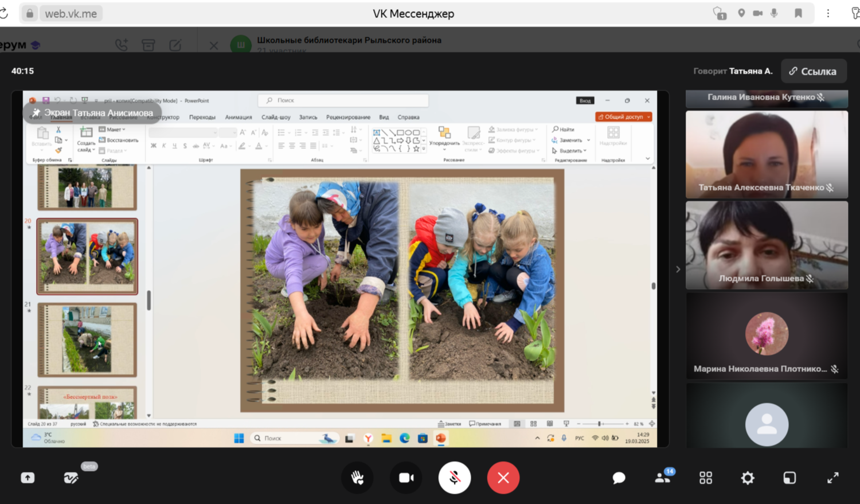This screenshot has width=860, height=504.
Task: Open Переходы tab in PowerPoint ribbon
Action: (x=202, y=117)
